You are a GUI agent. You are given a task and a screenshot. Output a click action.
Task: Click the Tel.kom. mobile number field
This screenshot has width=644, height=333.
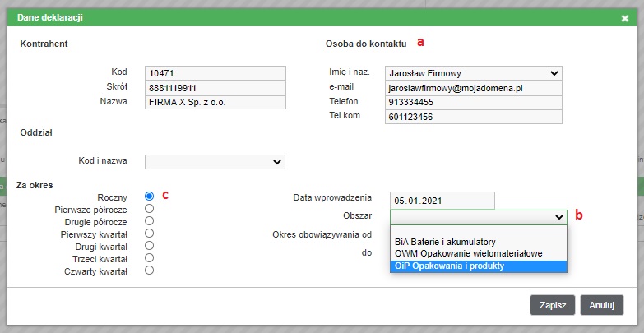click(472, 117)
